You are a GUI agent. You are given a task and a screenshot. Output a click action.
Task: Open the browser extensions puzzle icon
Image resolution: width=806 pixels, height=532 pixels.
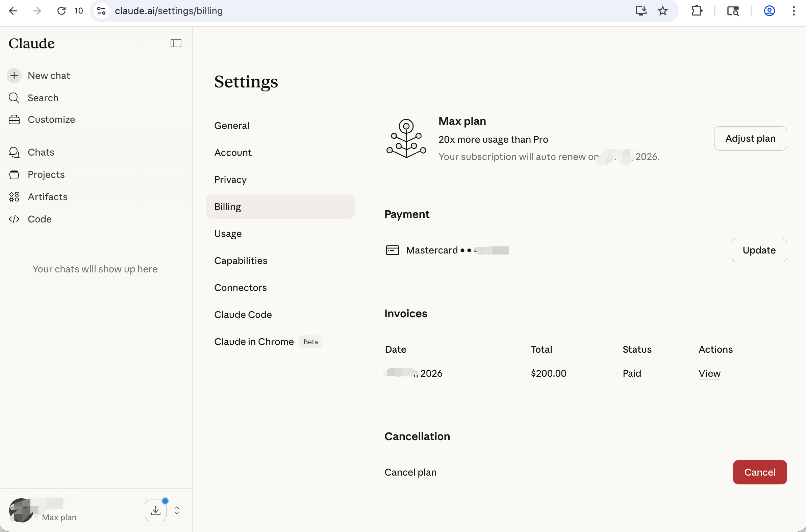pyautogui.click(x=697, y=11)
